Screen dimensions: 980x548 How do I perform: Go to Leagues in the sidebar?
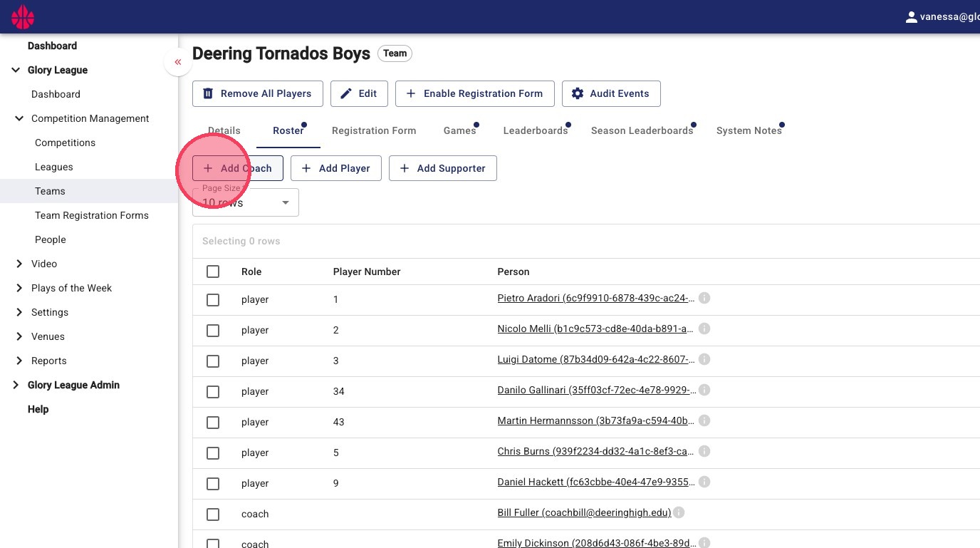click(x=54, y=167)
